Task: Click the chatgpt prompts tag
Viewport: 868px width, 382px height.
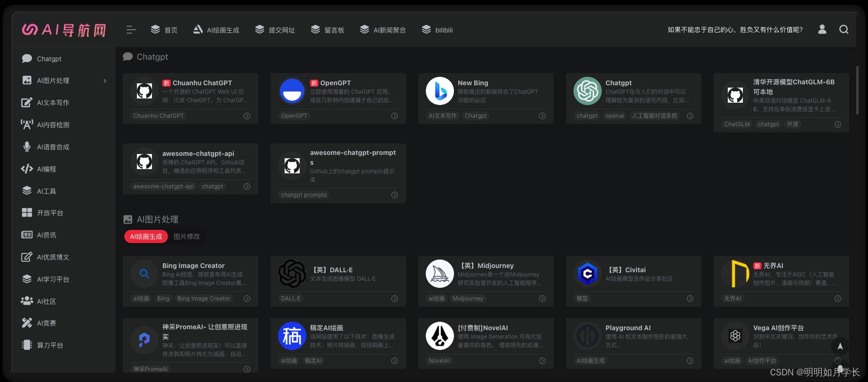Action: click(x=304, y=195)
